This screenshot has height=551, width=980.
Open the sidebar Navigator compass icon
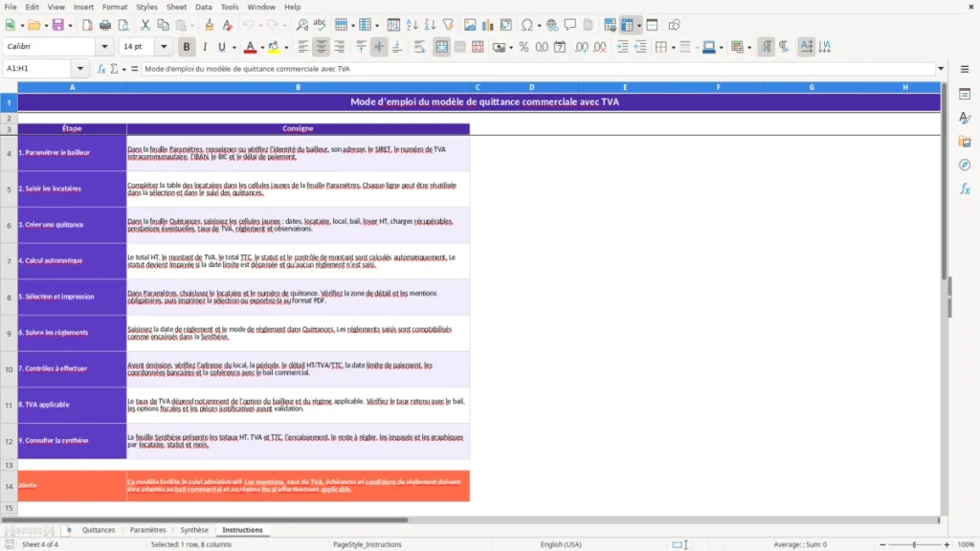(x=965, y=165)
